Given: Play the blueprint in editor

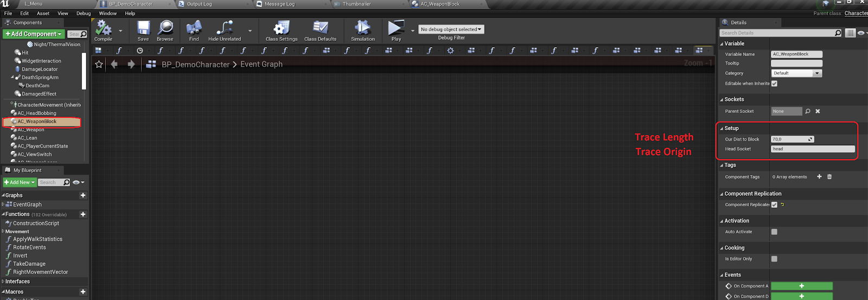Looking at the screenshot, I should coord(396,31).
